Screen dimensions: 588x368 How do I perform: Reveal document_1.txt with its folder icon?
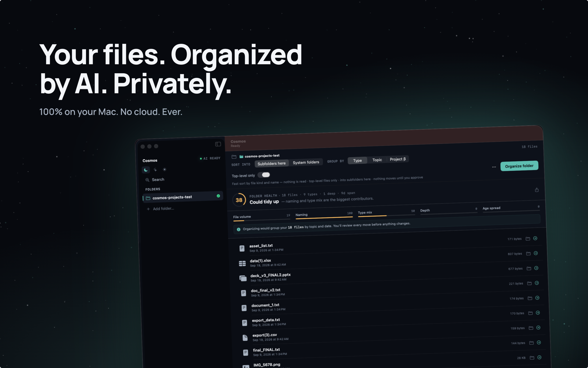click(x=530, y=298)
